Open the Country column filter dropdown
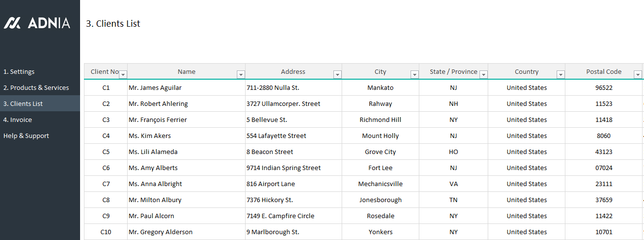Viewport: 644px width, 240px height. point(561,74)
